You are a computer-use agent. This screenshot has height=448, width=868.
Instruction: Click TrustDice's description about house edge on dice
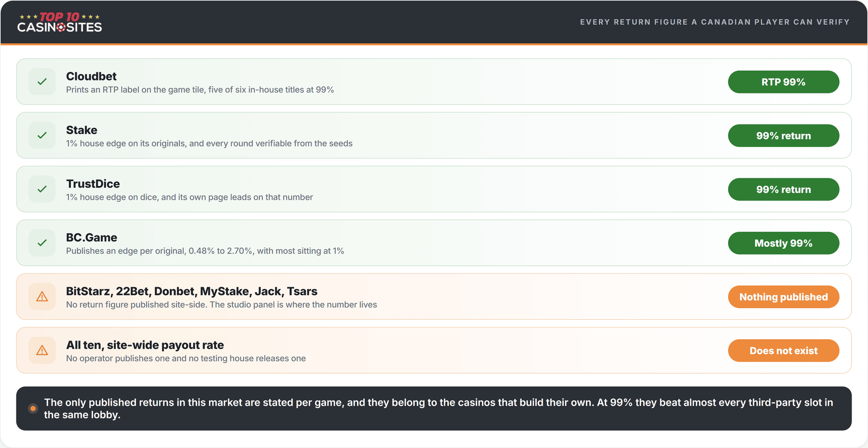(x=190, y=197)
